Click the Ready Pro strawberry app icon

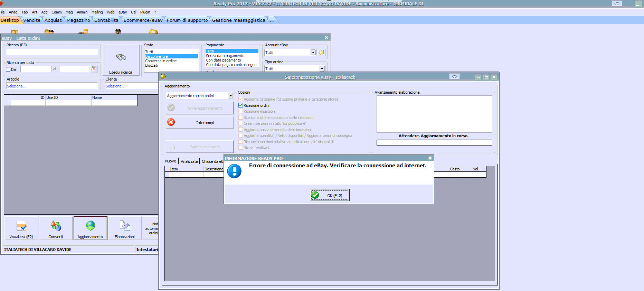[1, 3]
